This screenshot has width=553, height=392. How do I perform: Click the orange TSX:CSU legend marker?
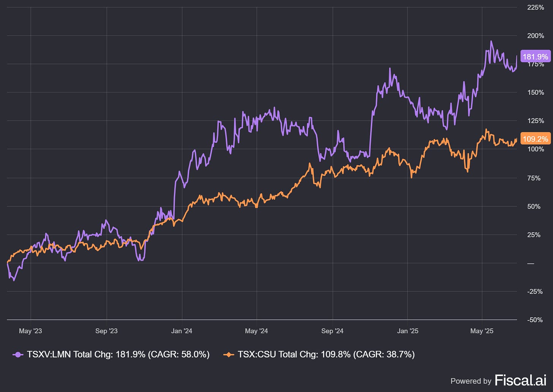tap(229, 354)
